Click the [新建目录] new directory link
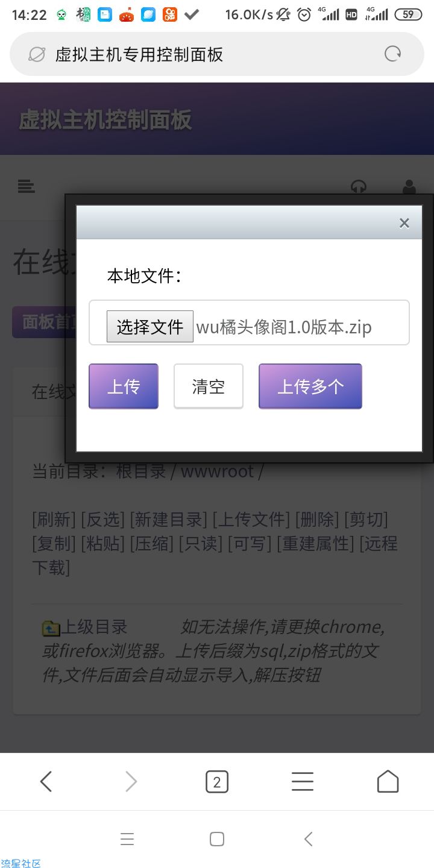The height and width of the screenshot is (868, 434). tap(169, 519)
